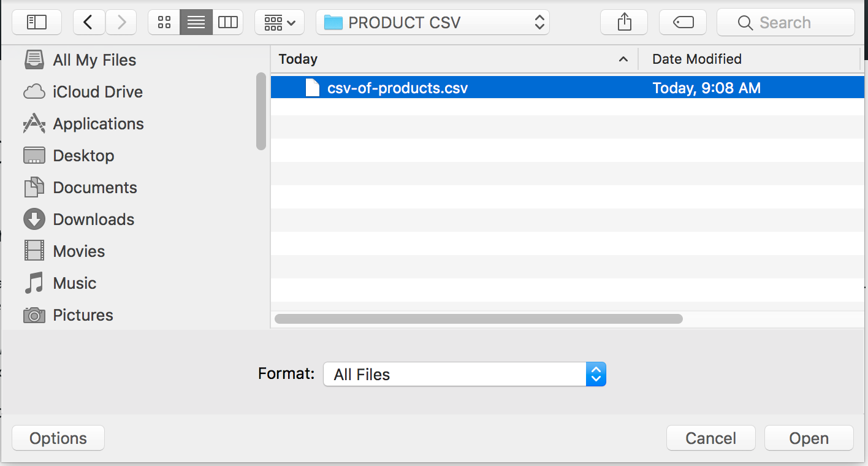This screenshot has height=466, width=868.
Task: Sort by the Today column header
Action: click(454, 59)
